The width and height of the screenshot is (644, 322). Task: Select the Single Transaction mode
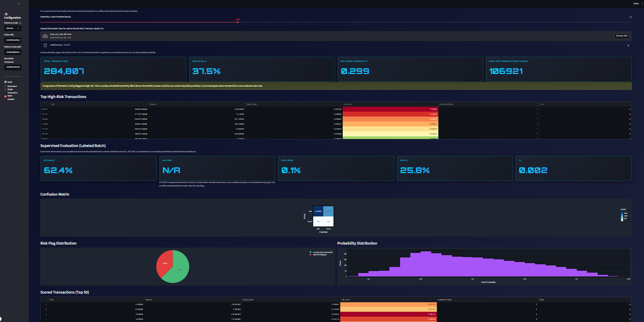(x=5, y=90)
